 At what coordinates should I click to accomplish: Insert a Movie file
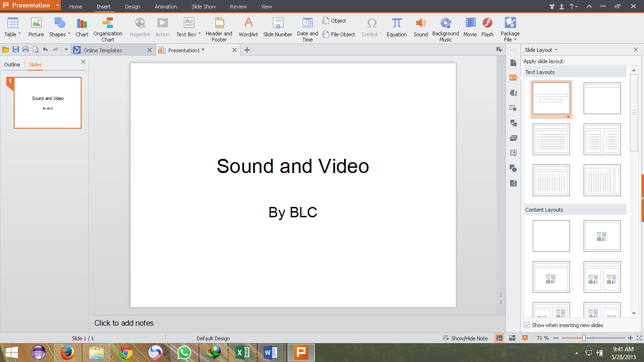point(470,28)
